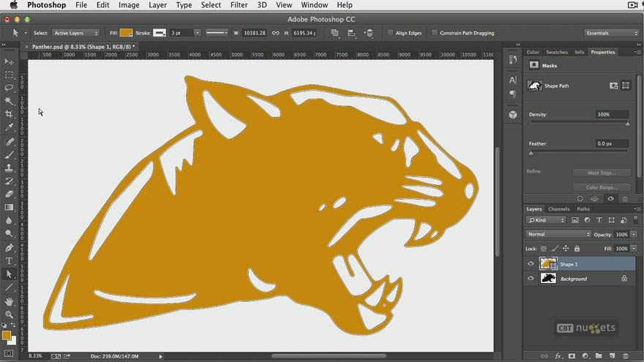The image size is (644, 362).
Task: Toggle lock all on layer
Action: tap(577, 249)
